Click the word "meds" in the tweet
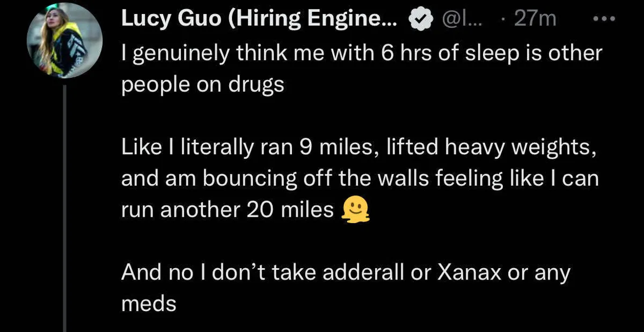644x332 pixels. tap(149, 304)
